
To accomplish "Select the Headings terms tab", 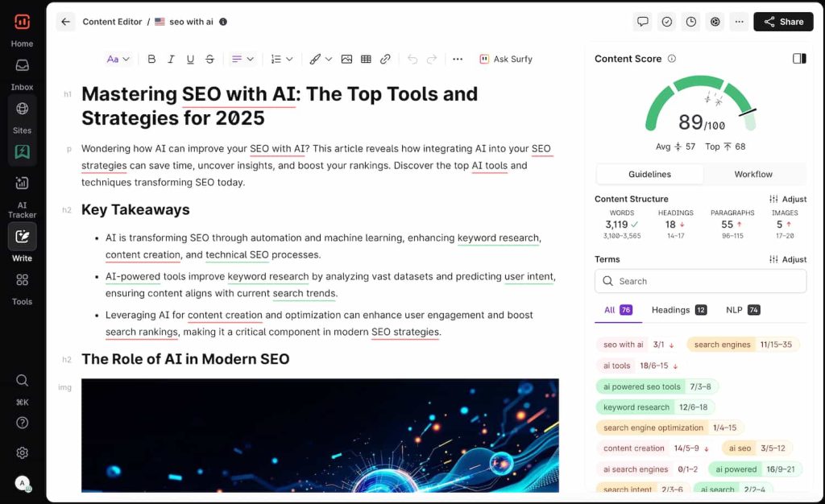I will (678, 310).
